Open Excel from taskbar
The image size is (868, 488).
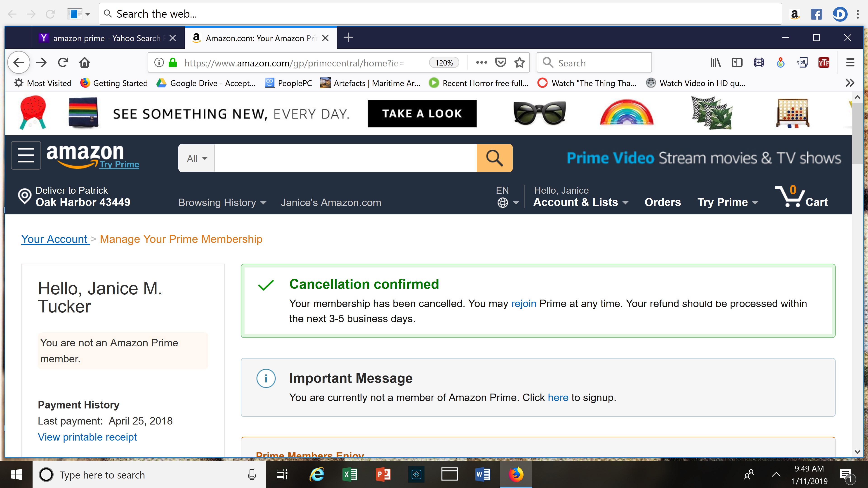(x=350, y=474)
